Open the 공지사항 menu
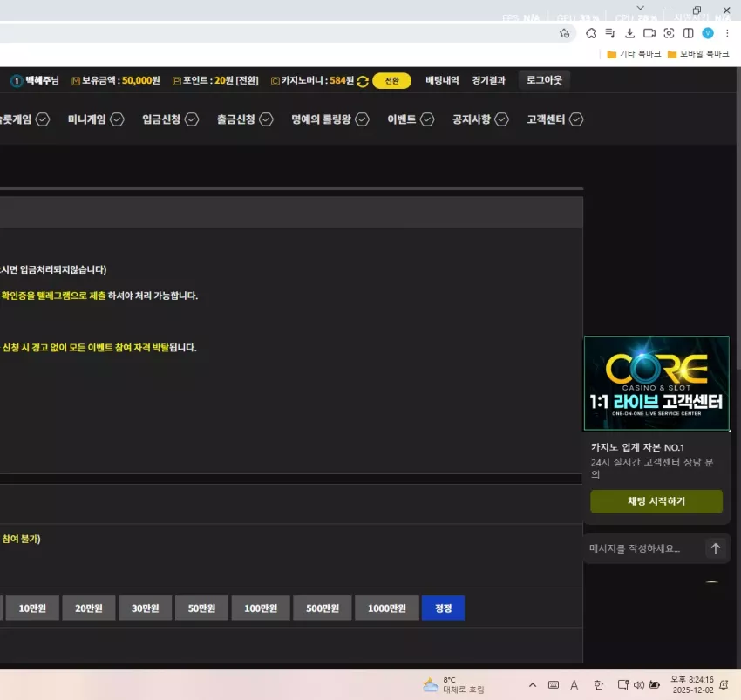The image size is (741, 700). coord(480,119)
